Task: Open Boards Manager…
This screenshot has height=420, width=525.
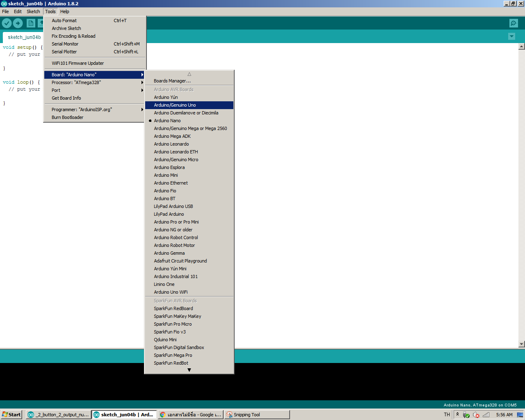Action: (x=189, y=81)
